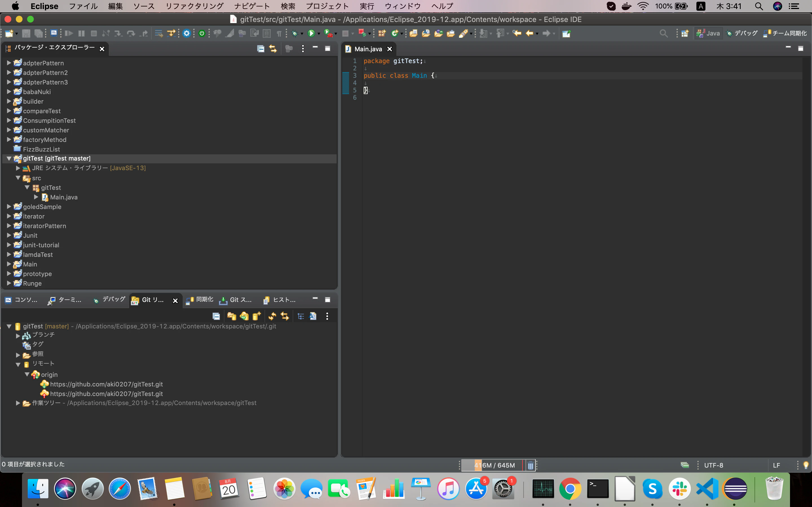Screen dimensions: 812x507
Task: Open the Run button dropdown arrow
Action: [x=319, y=34]
